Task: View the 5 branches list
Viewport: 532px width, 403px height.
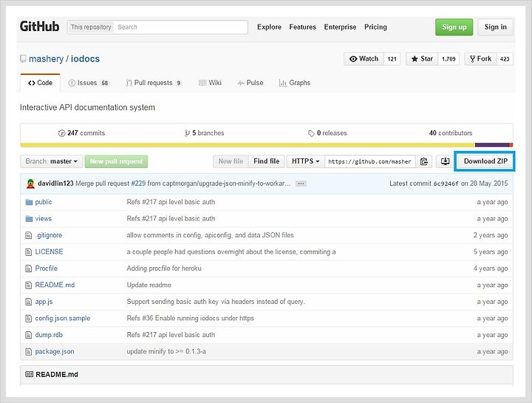Action: pos(204,133)
